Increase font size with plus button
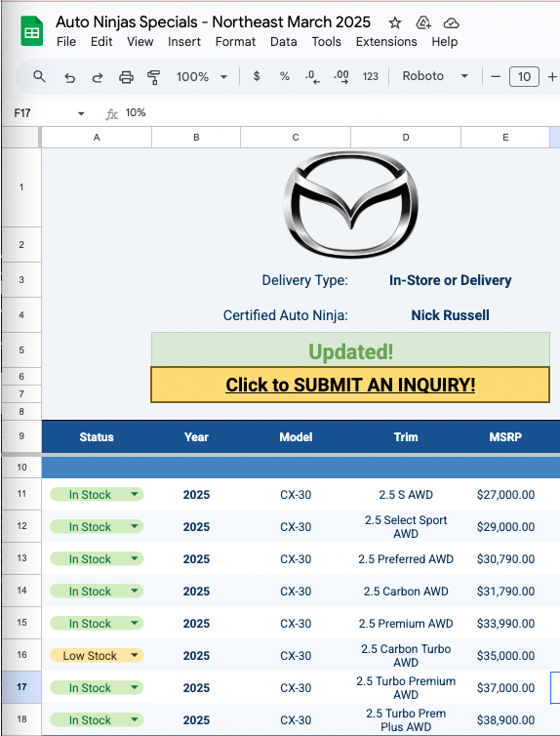Viewport: 560px width, 736px height. pyautogui.click(x=552, y=76)
